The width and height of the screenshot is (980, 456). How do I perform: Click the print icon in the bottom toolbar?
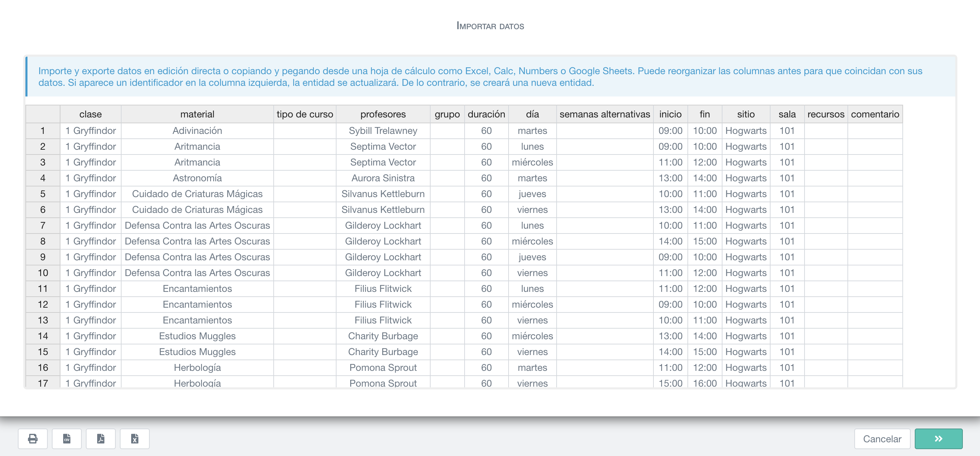32,438
